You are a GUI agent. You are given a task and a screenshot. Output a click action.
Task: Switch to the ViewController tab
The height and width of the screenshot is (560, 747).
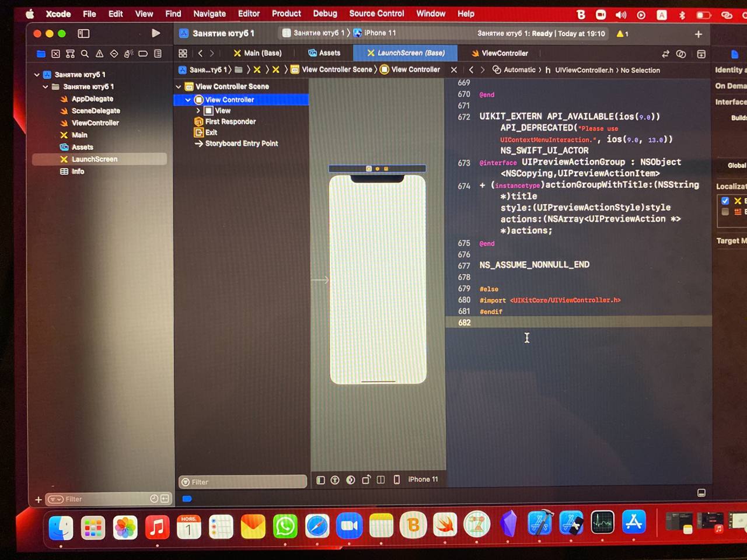pyautogui.click(x=500, y=53)
